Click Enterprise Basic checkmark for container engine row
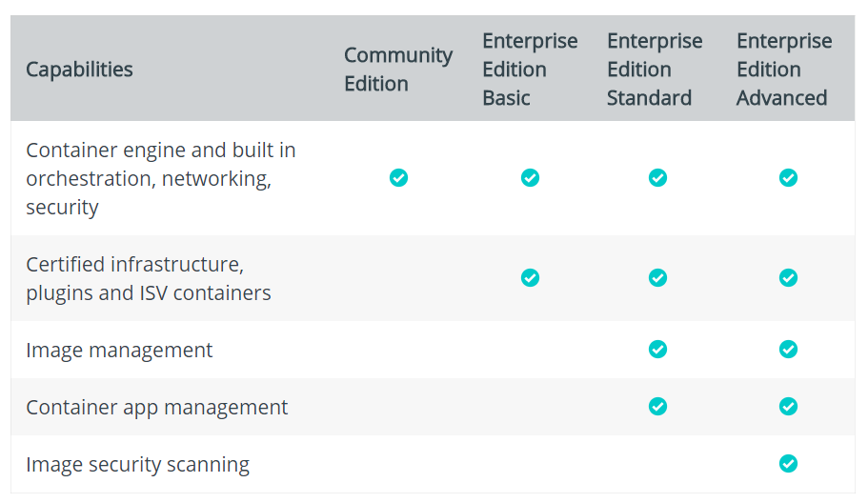Image resolution: width=868 pixels, height=503 pixels. tap(530, 178)
